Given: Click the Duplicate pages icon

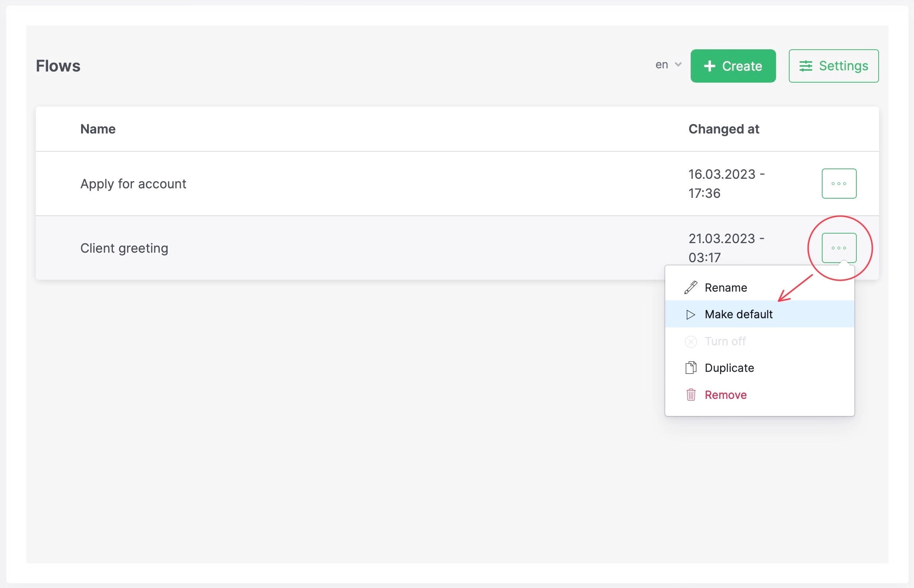Looking at the screenshot, I should coord(691,368).
